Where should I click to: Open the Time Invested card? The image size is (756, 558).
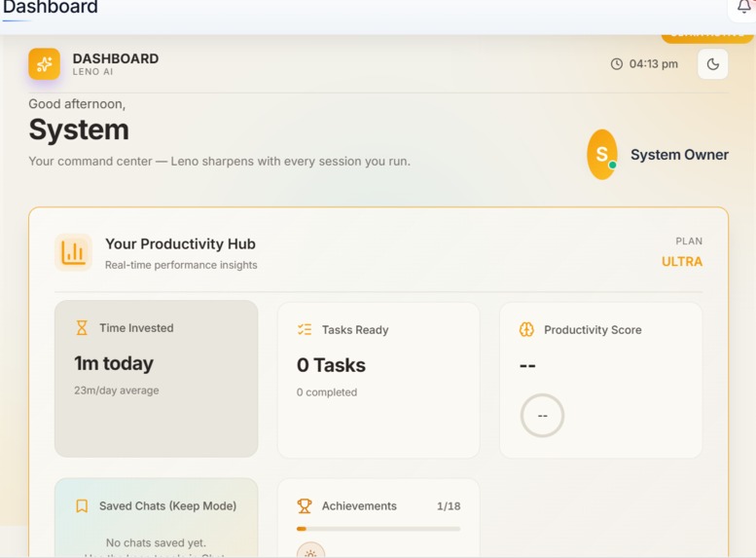point(157,379)
